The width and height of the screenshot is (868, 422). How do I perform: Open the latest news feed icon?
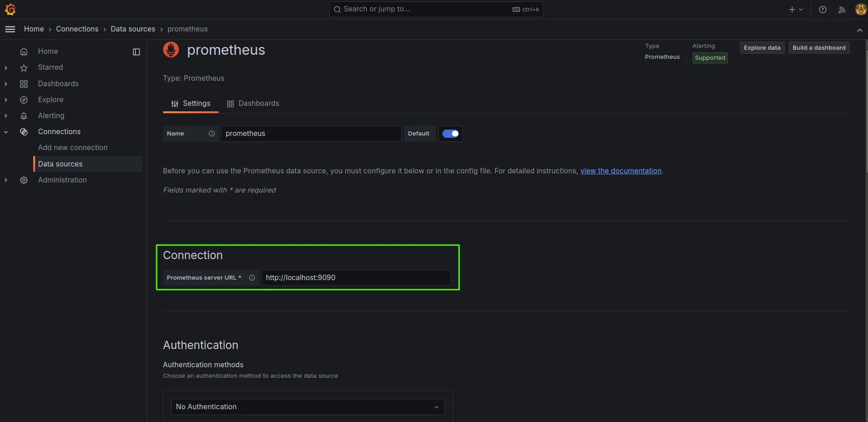(x=842, y=9)
